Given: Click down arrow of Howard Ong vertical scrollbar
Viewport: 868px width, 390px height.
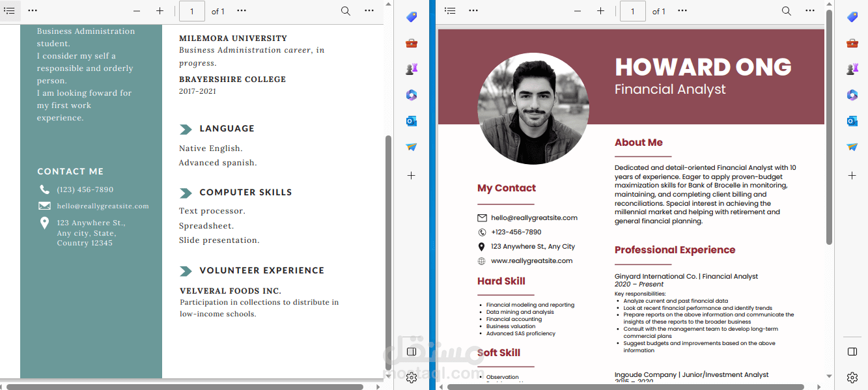Looking at the screenshot, I should (830, 376).
